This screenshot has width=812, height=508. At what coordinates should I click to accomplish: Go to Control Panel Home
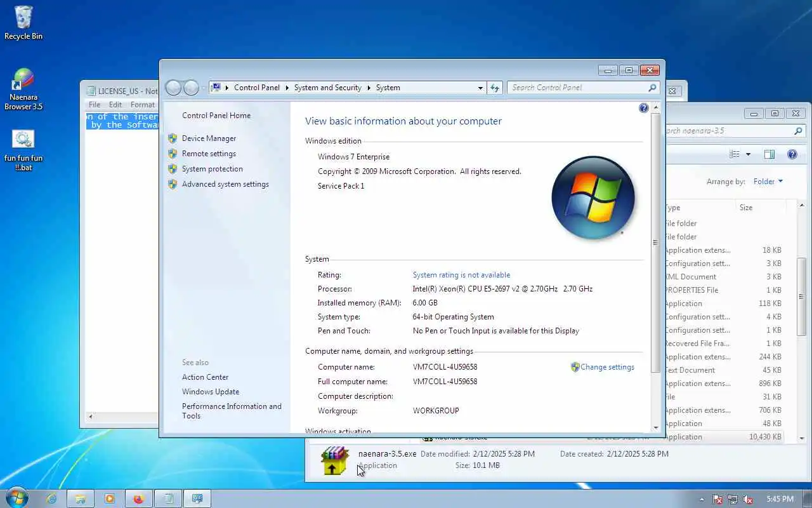coord(216,116)
